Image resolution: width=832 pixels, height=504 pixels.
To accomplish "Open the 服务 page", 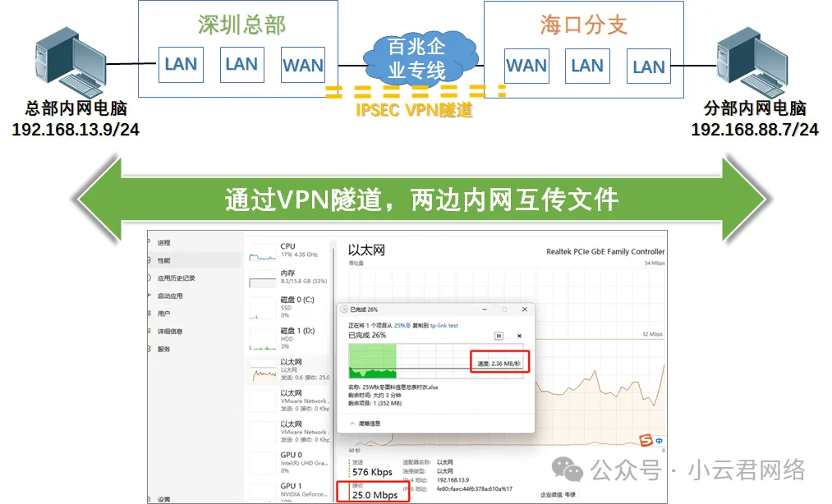I will [164, 349].
